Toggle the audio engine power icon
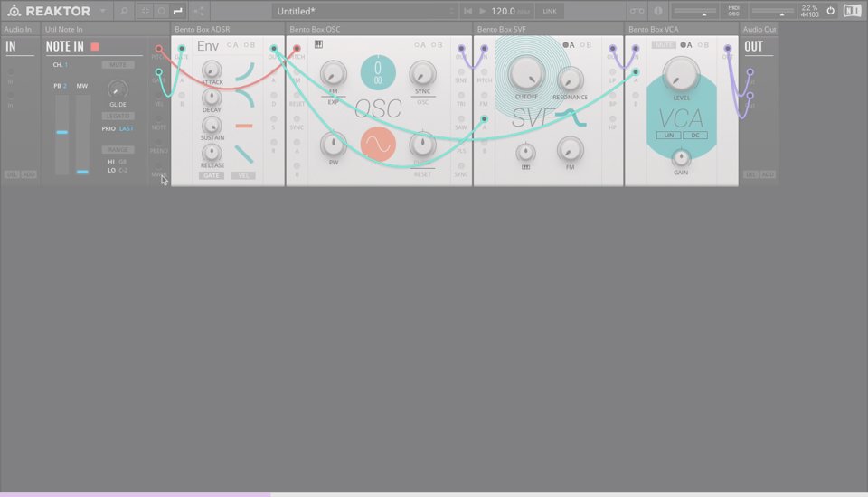This screenshot has width=868, height=497. pyautogui.click(x=830, y=11)
